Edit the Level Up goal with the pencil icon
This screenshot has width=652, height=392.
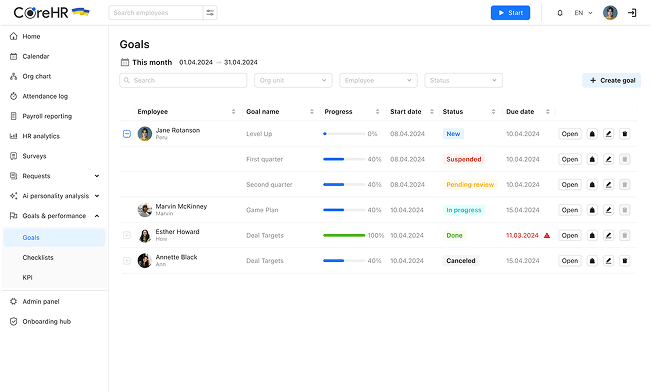pyautogui.click(x=608, y=134)
